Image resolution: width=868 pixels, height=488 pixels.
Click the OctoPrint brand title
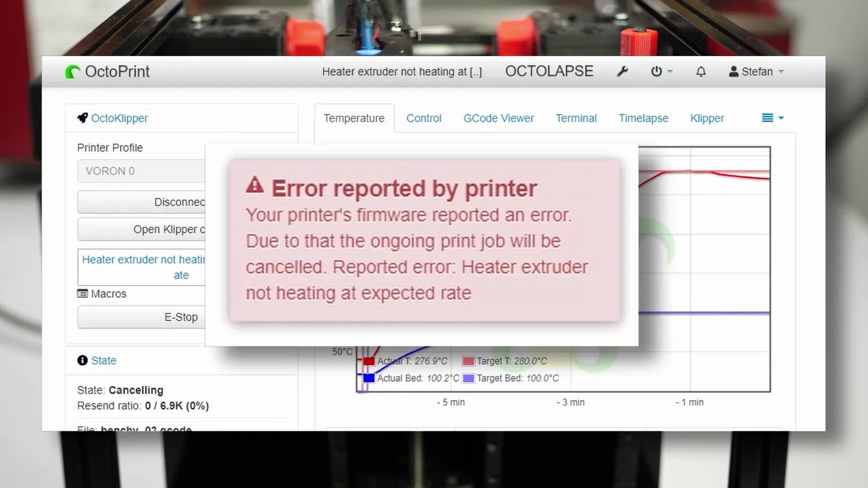pyautogui.click(x=117, y=72)
